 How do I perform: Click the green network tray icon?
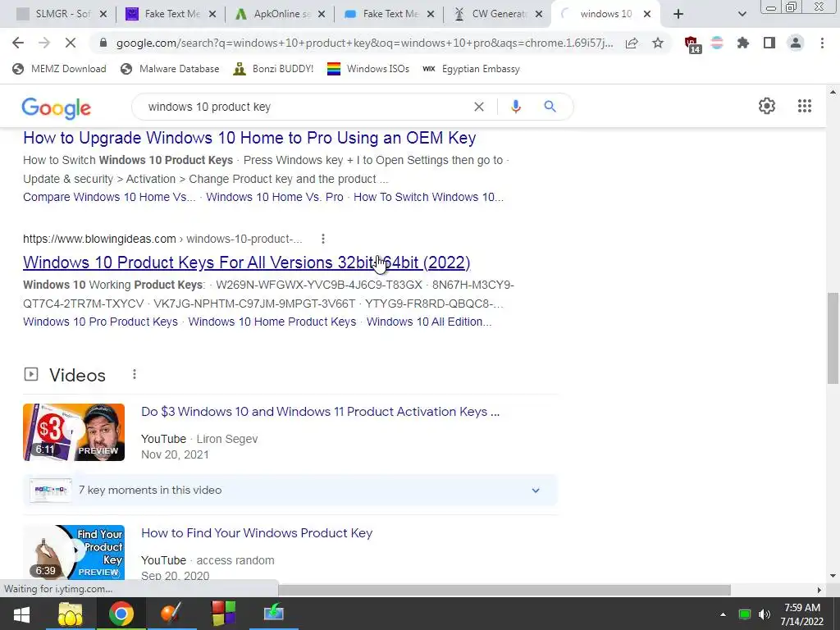[744, 614]
